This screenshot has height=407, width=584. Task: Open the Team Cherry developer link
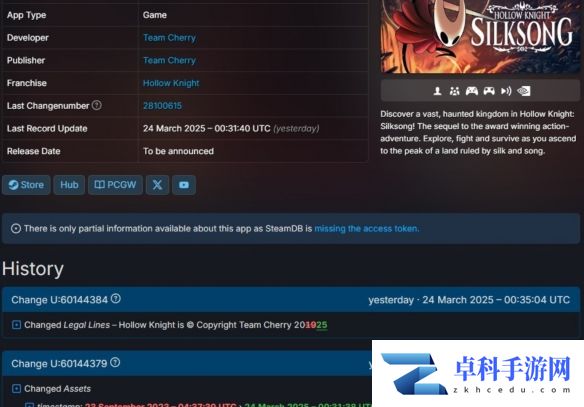(169, 38)
